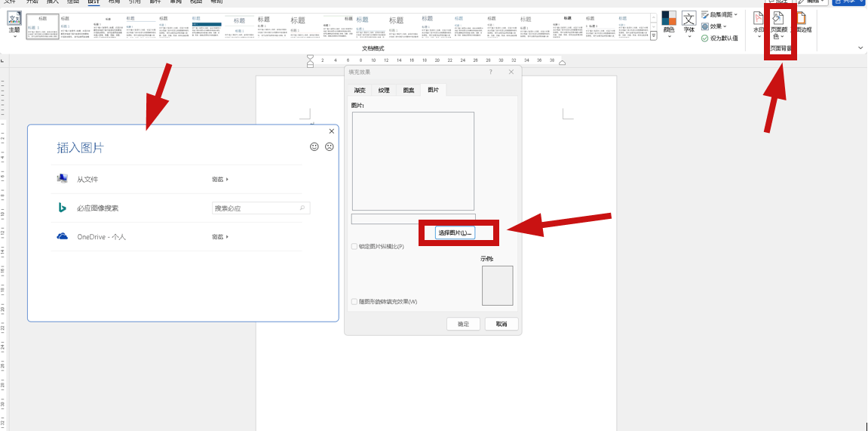Viewport: 868px width, 431px height.
Task: Click the 页面颜色 page color icon
Action: click(x=778, y=17)
